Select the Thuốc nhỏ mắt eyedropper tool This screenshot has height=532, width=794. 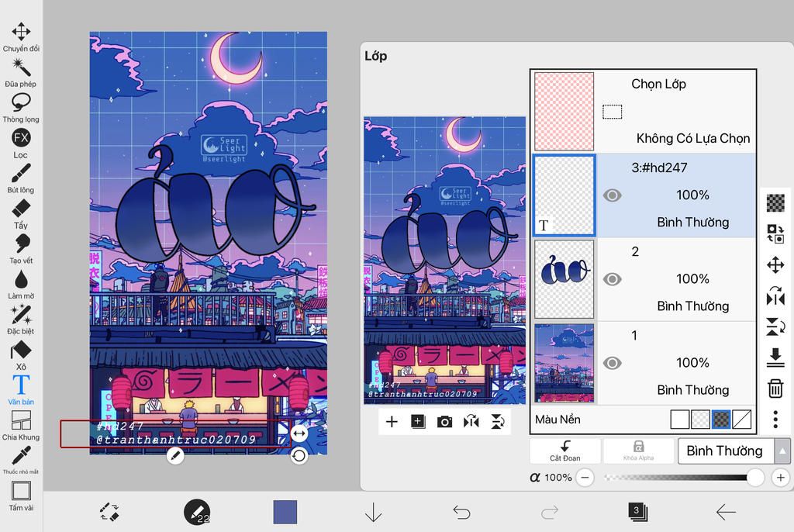(21, 460)
